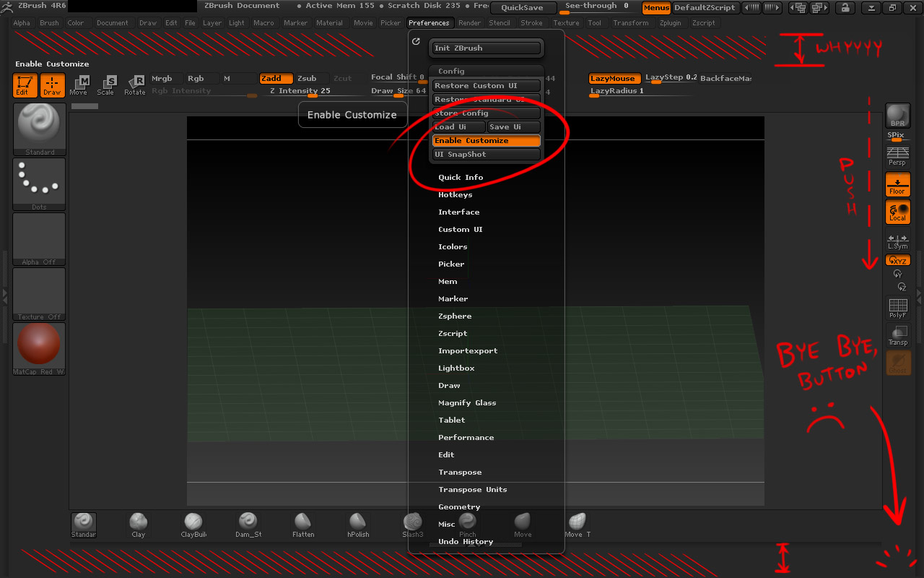The height and width of the screenshot is (578, 924).
Task: Toggle the Ghost transparency icon
Action: click(x=898, y=363)
